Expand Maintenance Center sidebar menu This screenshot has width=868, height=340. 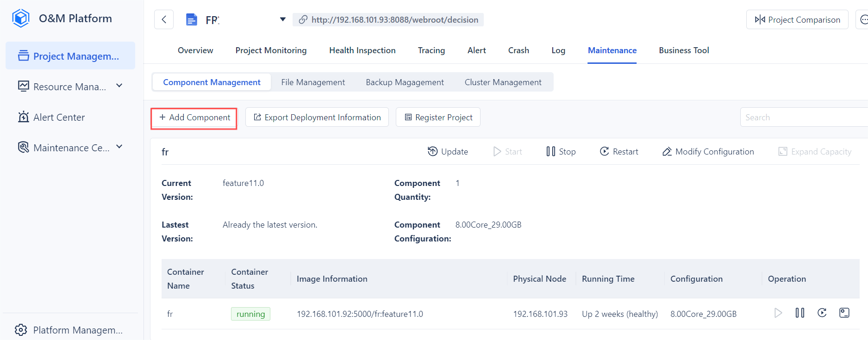pyautogui.click(x=119, y=147)
